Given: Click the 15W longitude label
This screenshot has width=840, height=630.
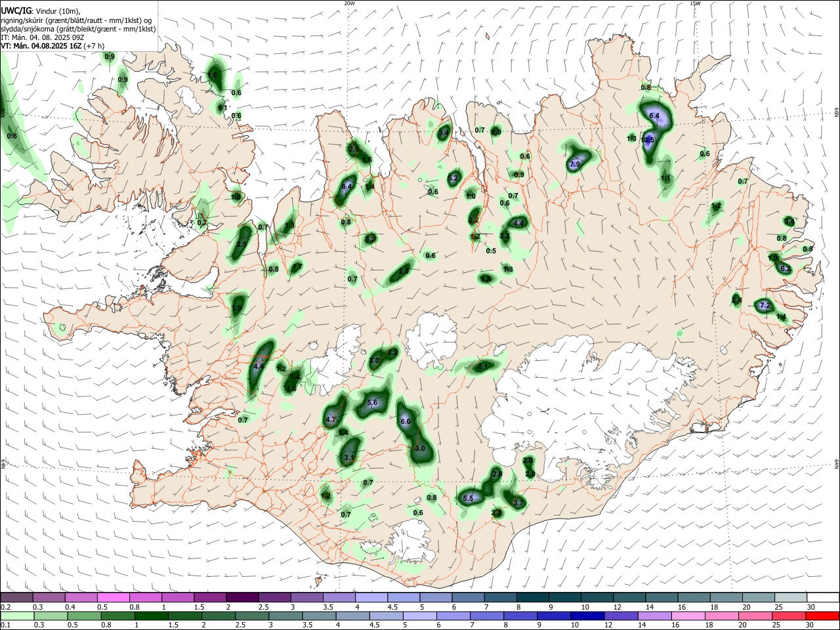Looking at the screenshot, I should click(695, 3).
